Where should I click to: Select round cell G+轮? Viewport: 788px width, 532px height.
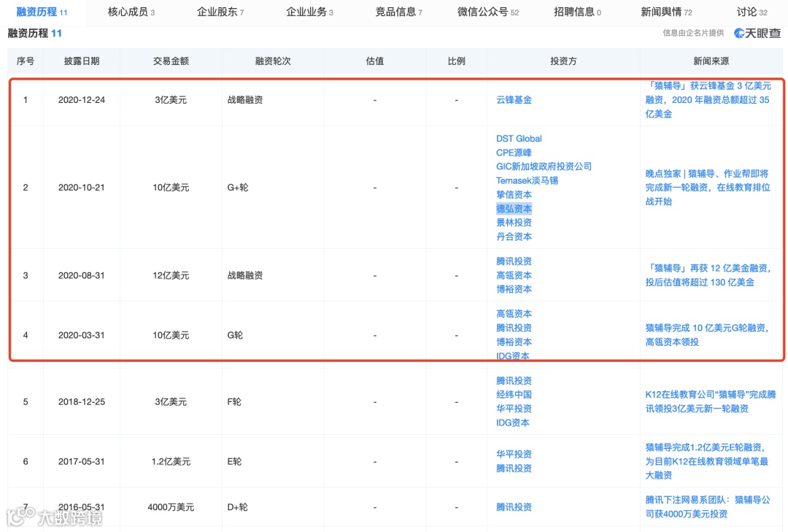click(x=238, y=188)
